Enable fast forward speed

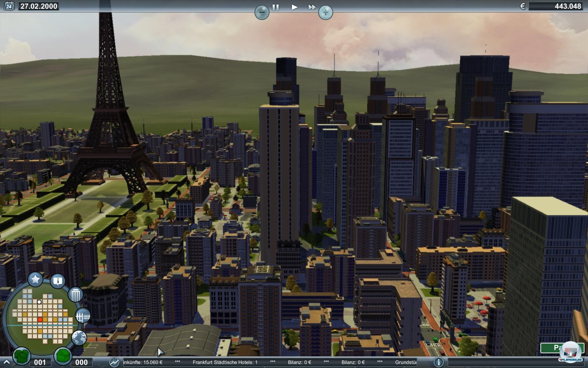coord(311,7)
